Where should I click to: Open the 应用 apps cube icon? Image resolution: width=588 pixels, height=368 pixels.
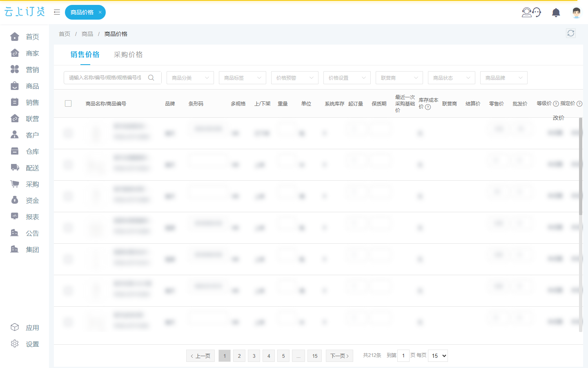coord(15,328)
